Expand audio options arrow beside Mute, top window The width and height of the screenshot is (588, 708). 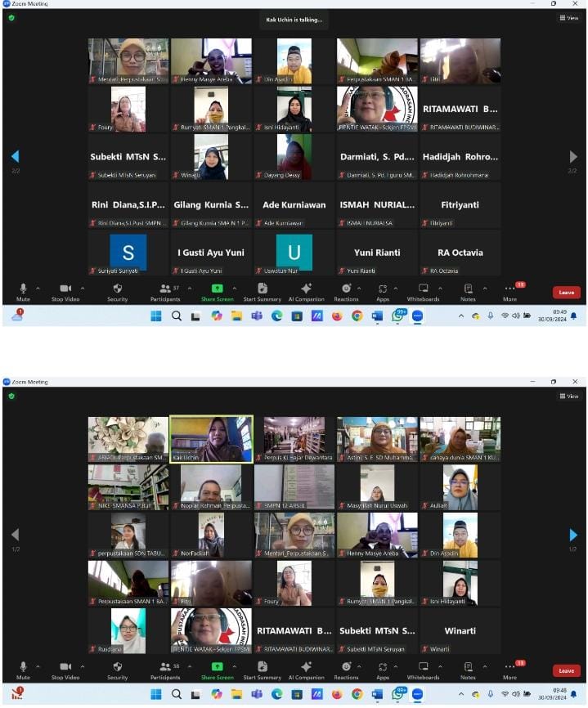click(x=38, y=288)
